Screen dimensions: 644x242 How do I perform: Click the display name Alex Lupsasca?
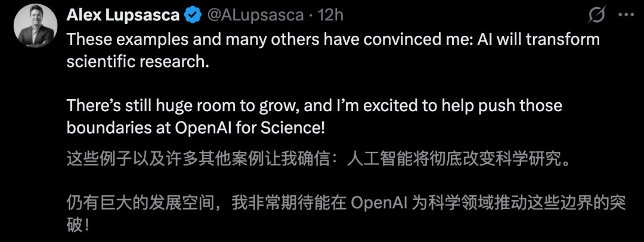122,15
